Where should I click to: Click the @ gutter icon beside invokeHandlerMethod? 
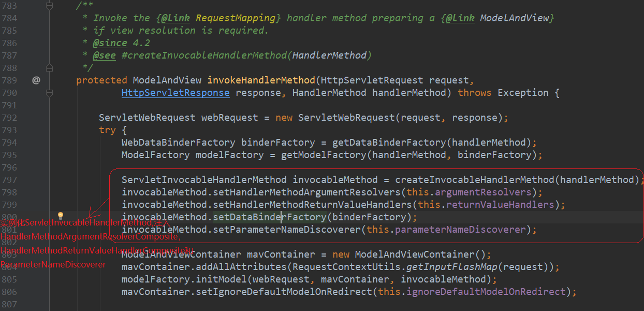pyautogui.click(x=36, y=80)
